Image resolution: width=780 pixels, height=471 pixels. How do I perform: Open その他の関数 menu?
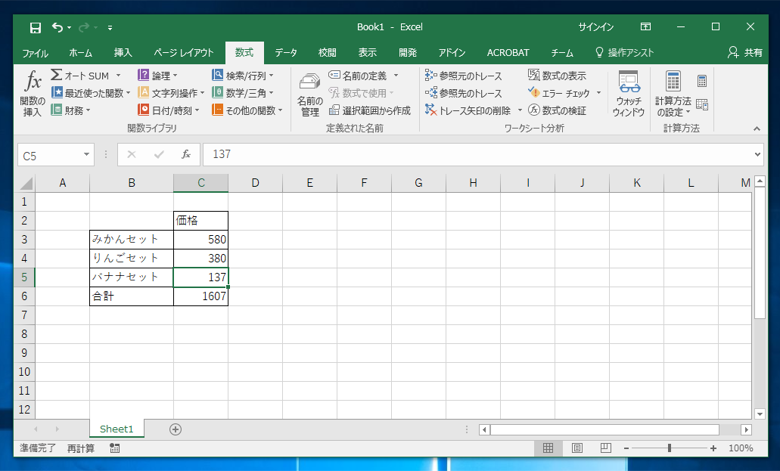(247, 110)
